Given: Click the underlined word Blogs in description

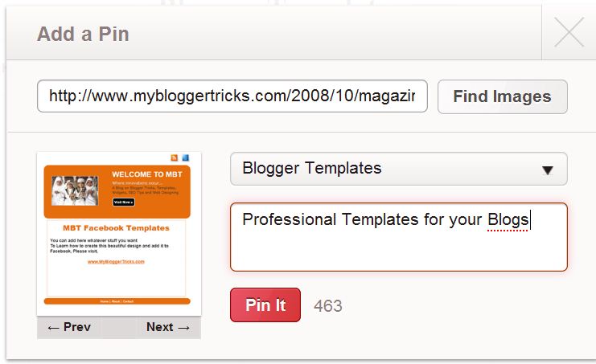Looking at the screenshot, I should 508,220.
